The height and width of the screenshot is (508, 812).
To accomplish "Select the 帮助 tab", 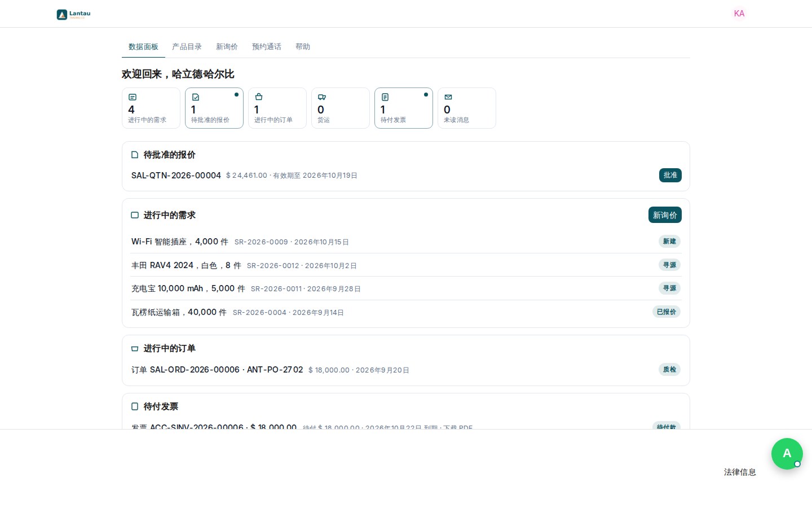I will [x=303, y=47].
